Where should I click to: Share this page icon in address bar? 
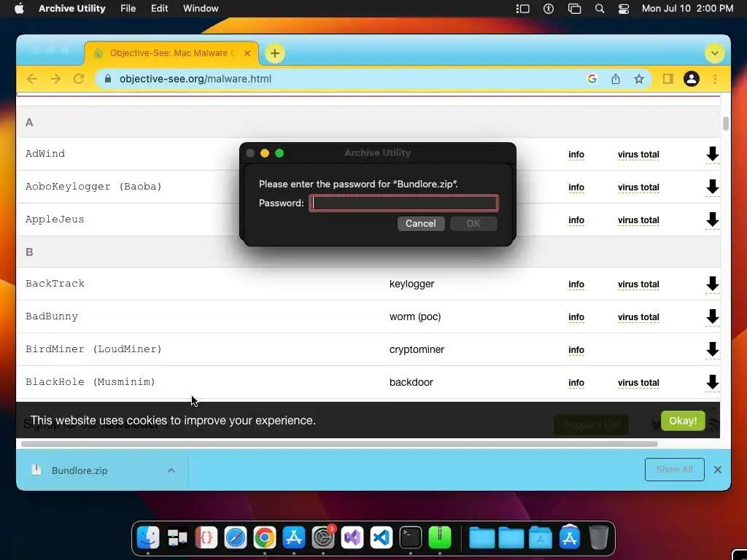pos(616,79)
